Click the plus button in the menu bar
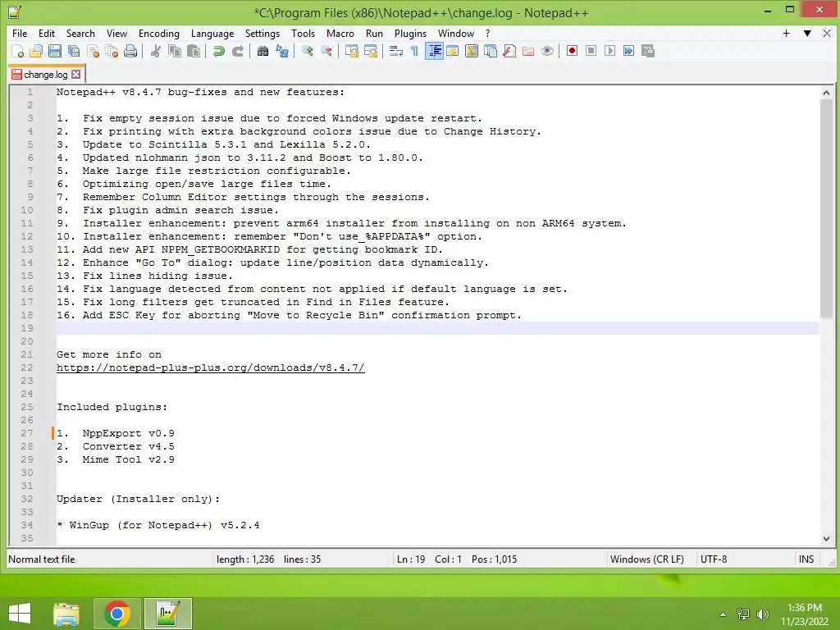 tap(786, 33)
